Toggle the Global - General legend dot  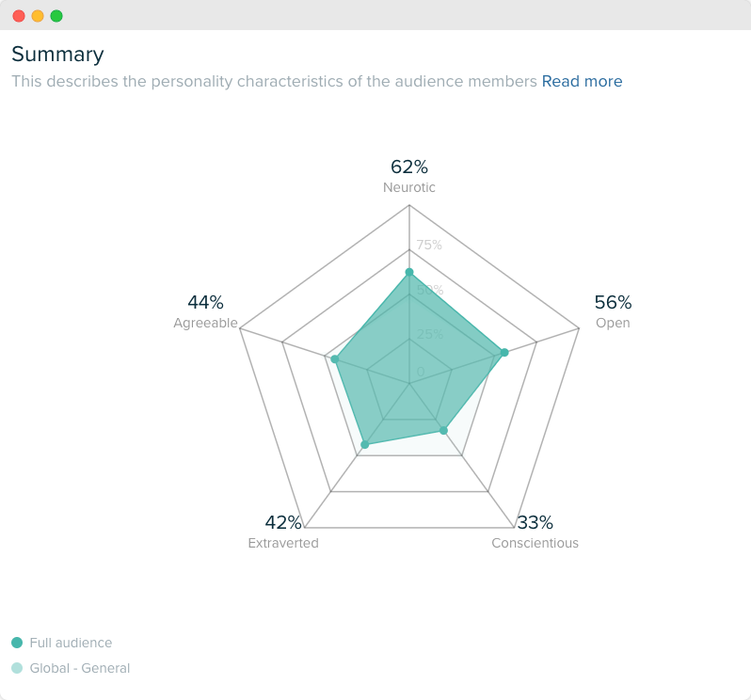17,668
